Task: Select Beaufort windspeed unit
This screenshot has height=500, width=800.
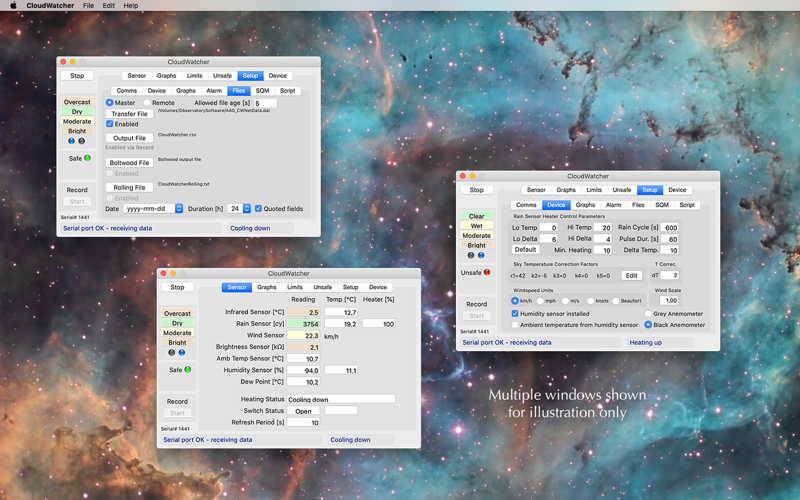Action: [615, 301]
